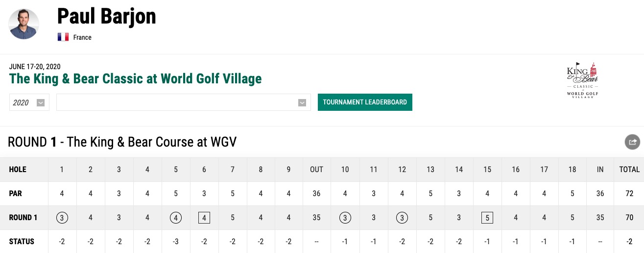Image resolution: width=644 pixels, height=253 pixels.
Task: Click the TOTAL column header
Action: point(629,170)
